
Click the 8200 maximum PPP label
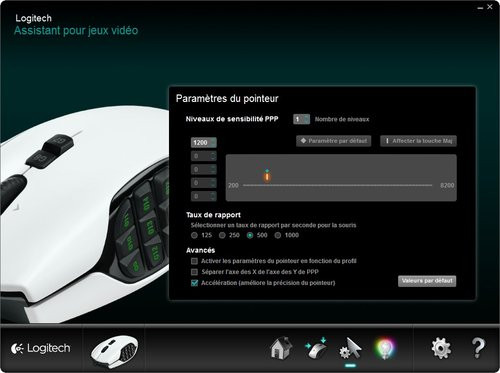point(447,185)
